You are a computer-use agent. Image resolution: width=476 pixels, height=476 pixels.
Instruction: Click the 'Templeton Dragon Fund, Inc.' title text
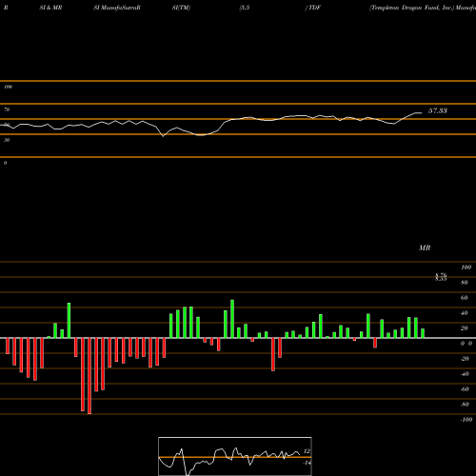point(411,8)
